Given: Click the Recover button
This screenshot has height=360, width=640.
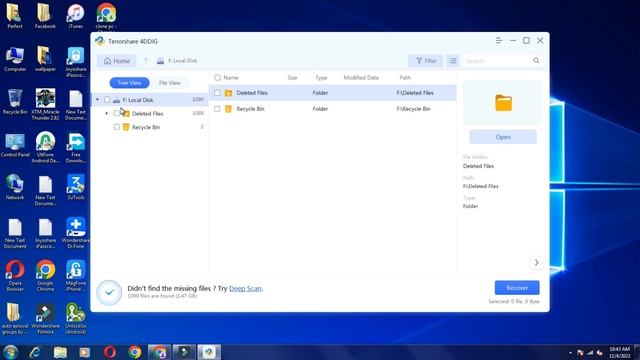Looking at the screenshot, I should (517, 288).
